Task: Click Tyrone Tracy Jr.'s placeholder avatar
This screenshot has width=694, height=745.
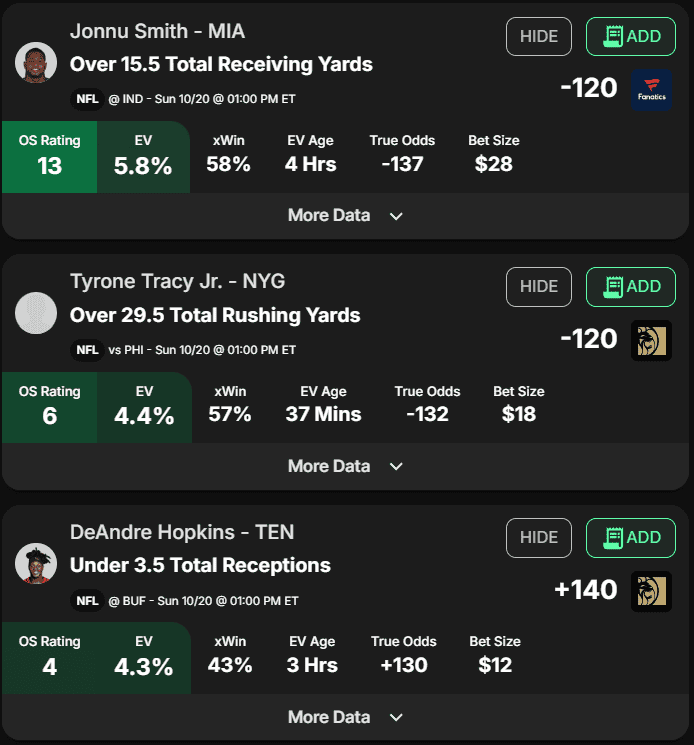Action: coord(36,313)
